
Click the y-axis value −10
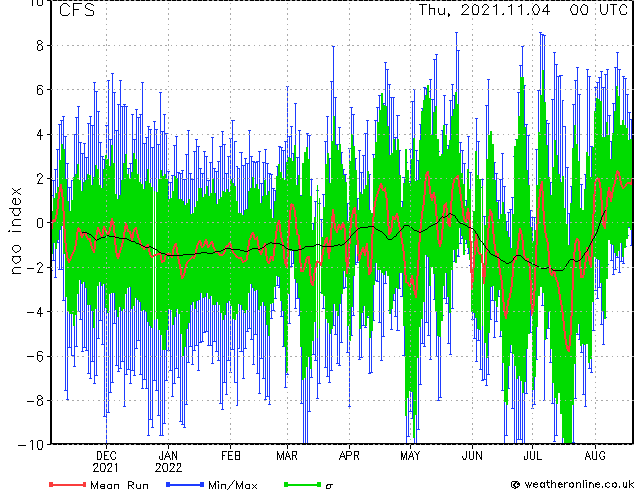[x=30, y=444]
